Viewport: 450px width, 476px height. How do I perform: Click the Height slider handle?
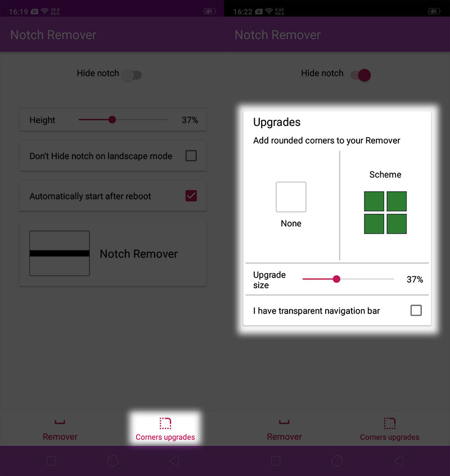[112, 120]
